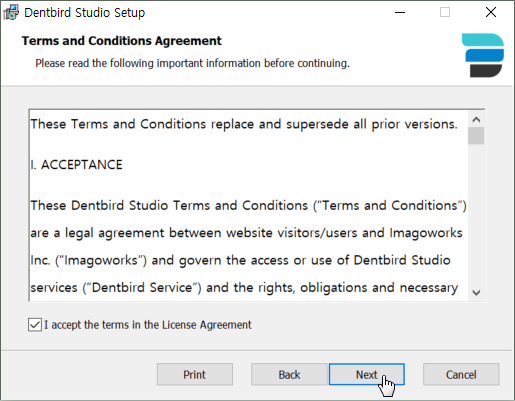Viewport: 515px width, 401px height.
Task: Click the 'Dentbird Studio Setup' title bar text
Action: click(x=85, y=13)
